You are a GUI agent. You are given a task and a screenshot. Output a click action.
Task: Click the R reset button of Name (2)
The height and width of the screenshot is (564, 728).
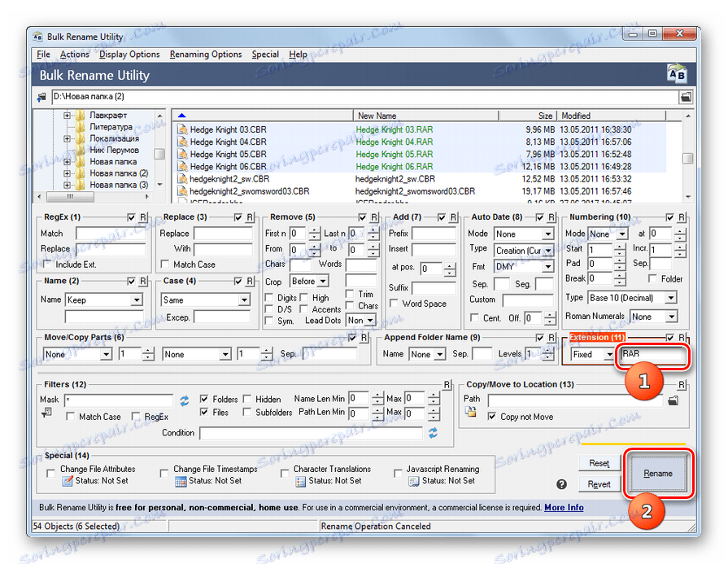(143, 281)
